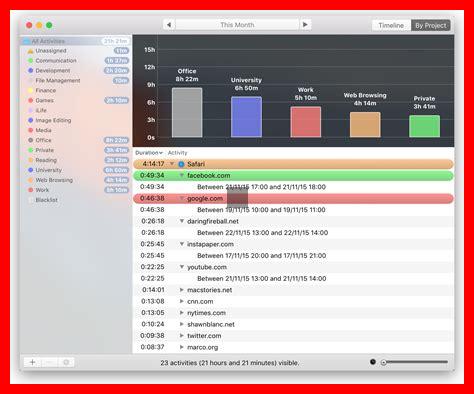Click the green window zoom button

(49, 25)
